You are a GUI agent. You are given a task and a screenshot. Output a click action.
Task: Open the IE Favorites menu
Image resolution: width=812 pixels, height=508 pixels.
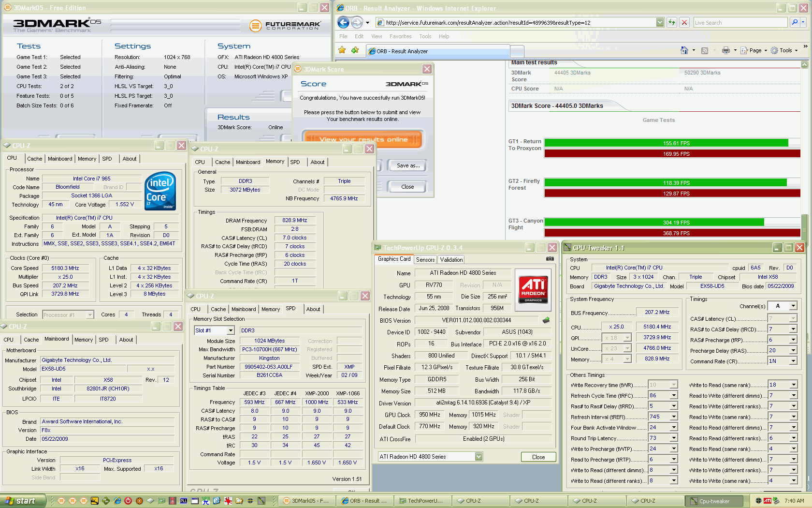click(400, 36)
